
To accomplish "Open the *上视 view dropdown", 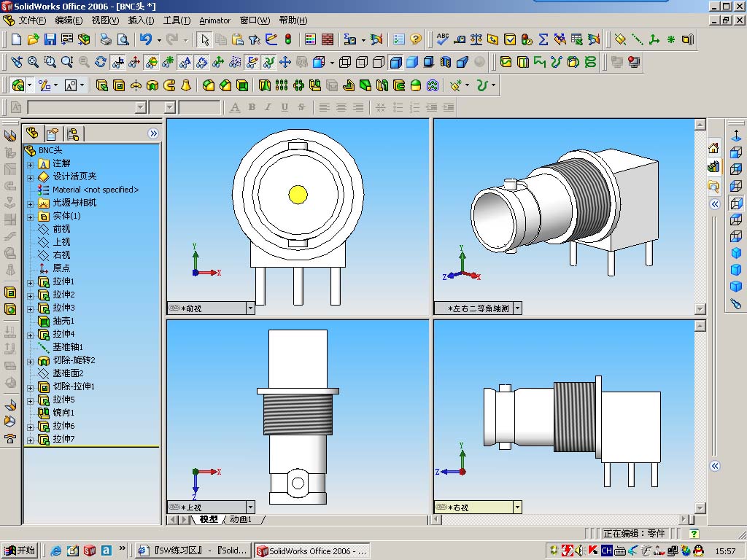I will pos(251,507).
